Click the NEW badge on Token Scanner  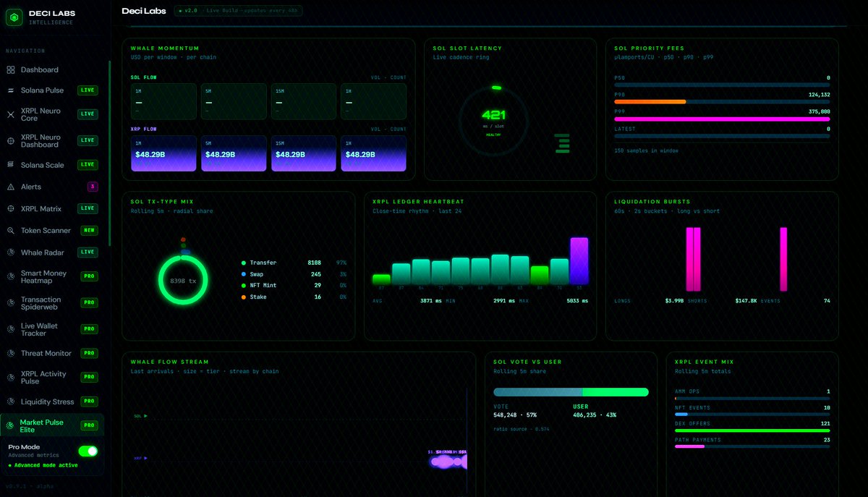89,231
